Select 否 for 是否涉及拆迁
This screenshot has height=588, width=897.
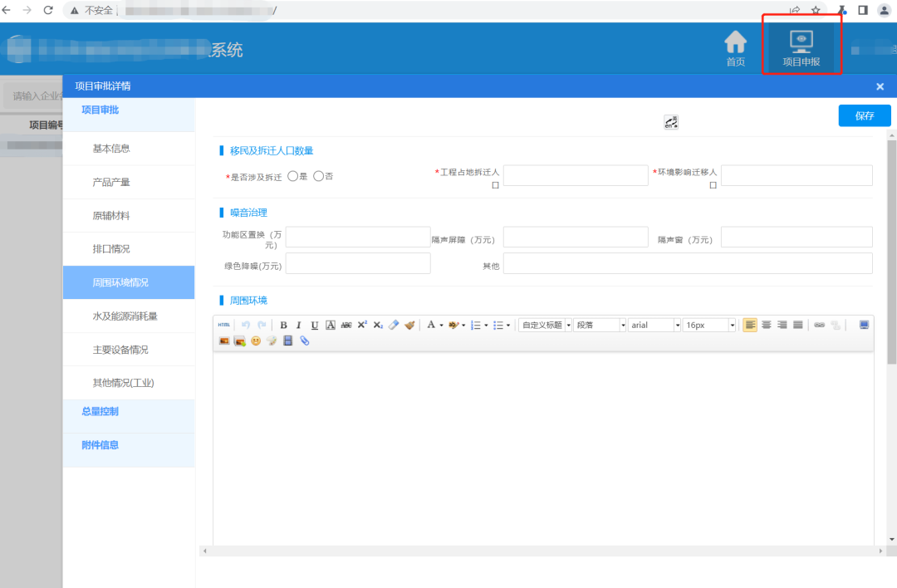pos(319,176)
